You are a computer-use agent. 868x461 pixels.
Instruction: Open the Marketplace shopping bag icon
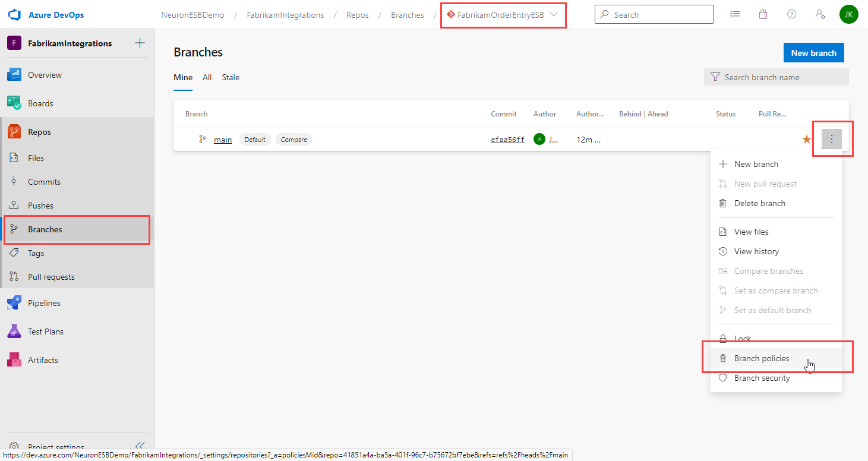pos(763,14)
